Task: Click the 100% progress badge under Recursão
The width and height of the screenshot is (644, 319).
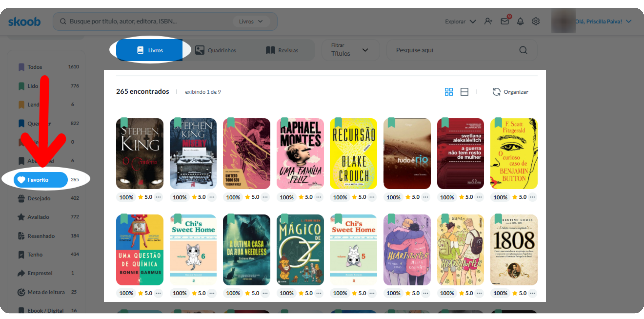Action: [340, 197]
